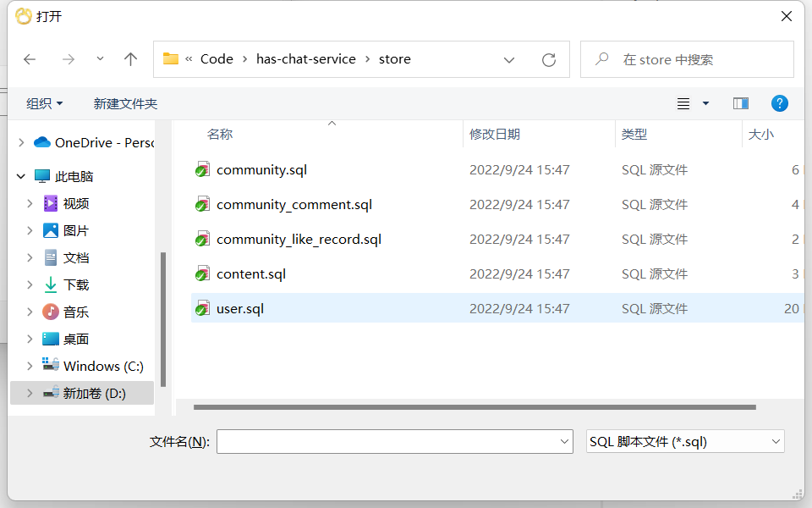
Task: Select the community_like_record.sql file name
Action: (x=299, y=240)
